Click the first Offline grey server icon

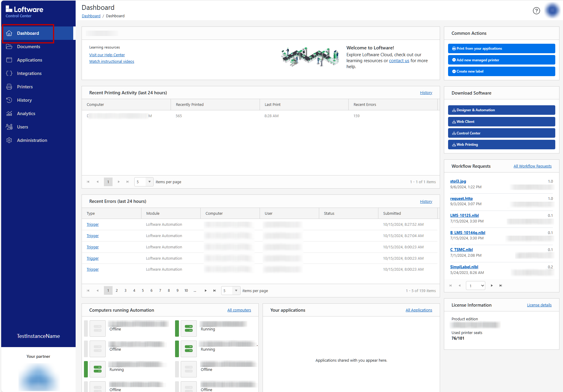click(x=98, y=328)
